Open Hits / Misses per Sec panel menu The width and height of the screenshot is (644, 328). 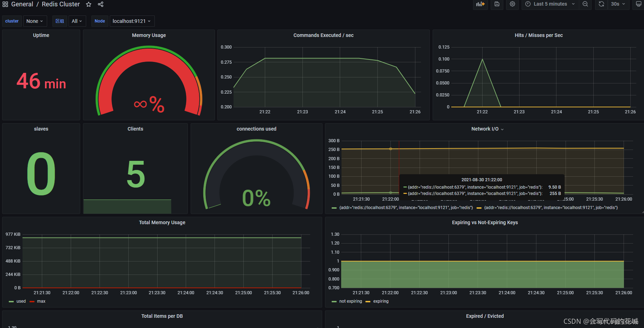point(538,35)
